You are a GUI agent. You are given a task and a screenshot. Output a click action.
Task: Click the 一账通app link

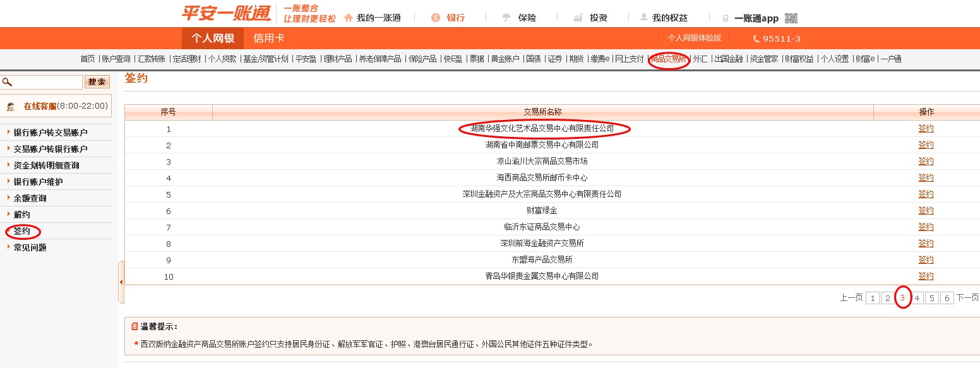pos(756,18)
